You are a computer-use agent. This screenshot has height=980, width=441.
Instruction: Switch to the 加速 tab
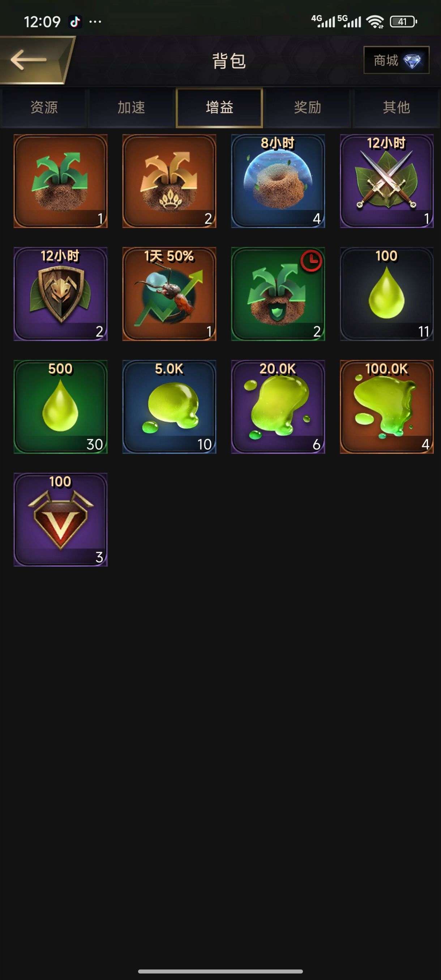pos(131,108)
